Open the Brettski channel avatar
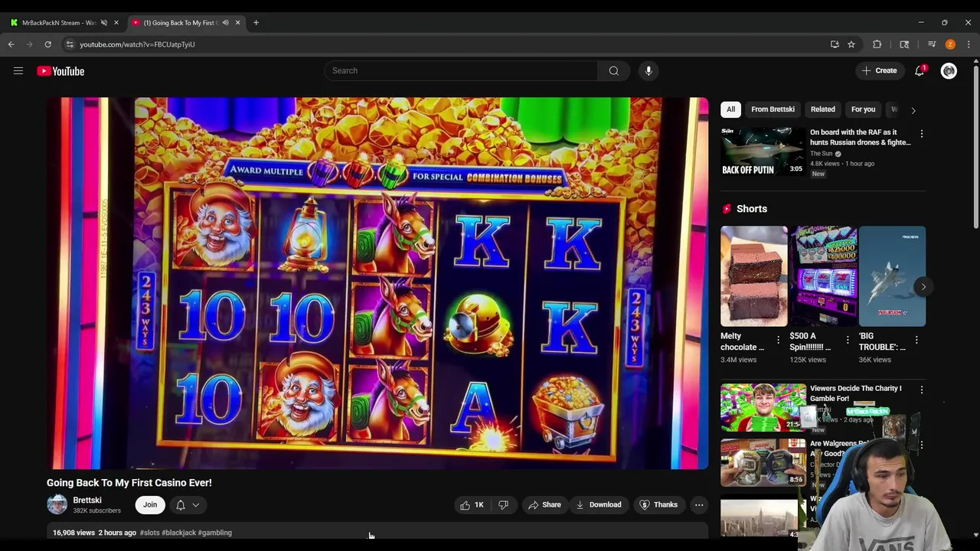The width and height of the screenshot is (980, 551). pos(57,505)
